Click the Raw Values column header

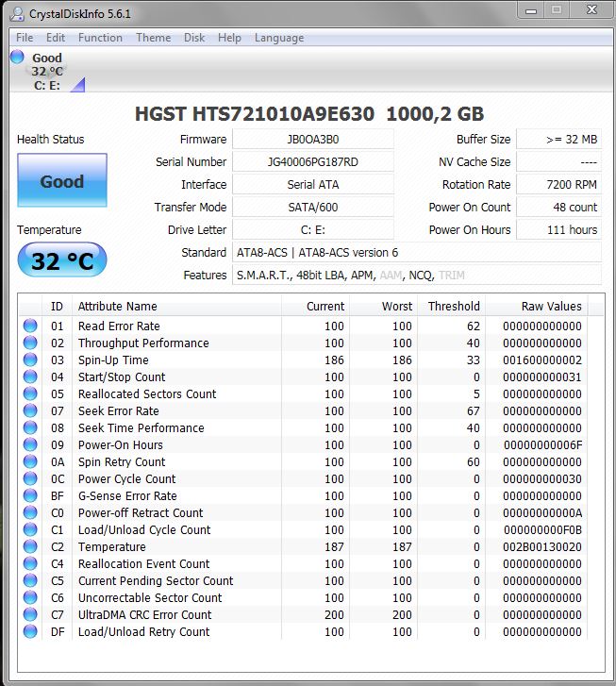537,307
